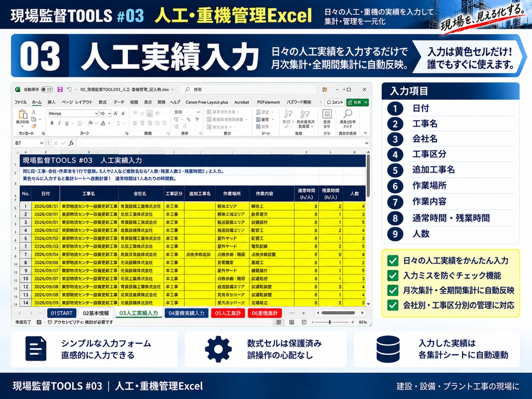Viewport: 532px width, 399px height.
Task: Open the ファイル menu
Action: (20, 102)
